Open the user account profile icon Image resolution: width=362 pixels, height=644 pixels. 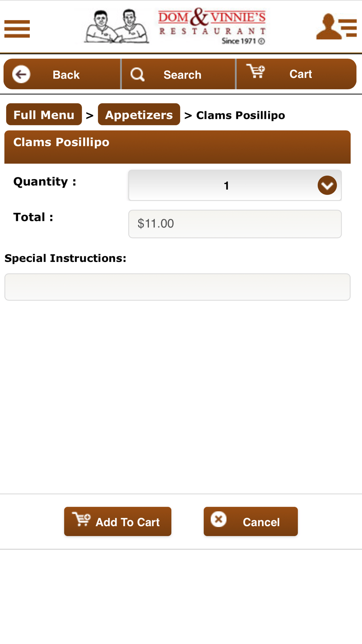336,26
